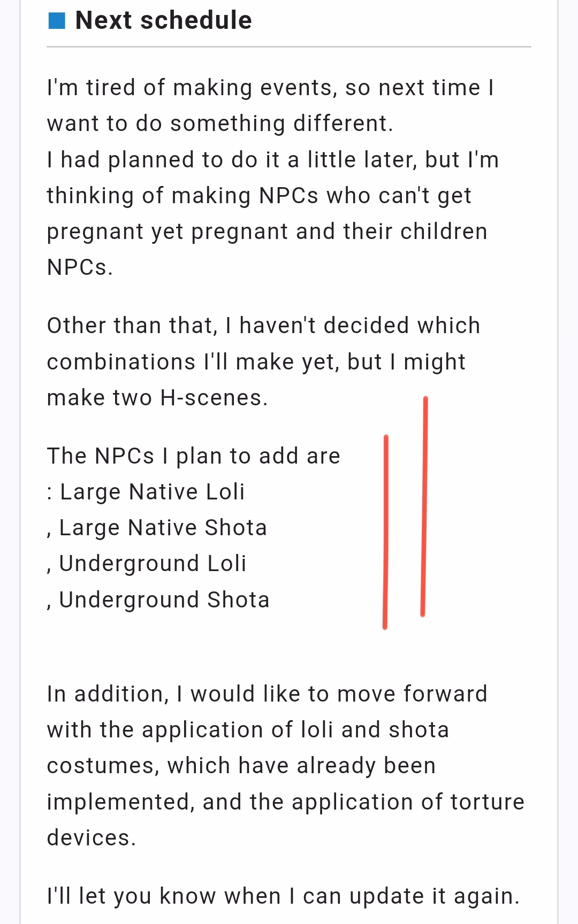Tap "The NPCs I plan to add are" line

(193, 456)
